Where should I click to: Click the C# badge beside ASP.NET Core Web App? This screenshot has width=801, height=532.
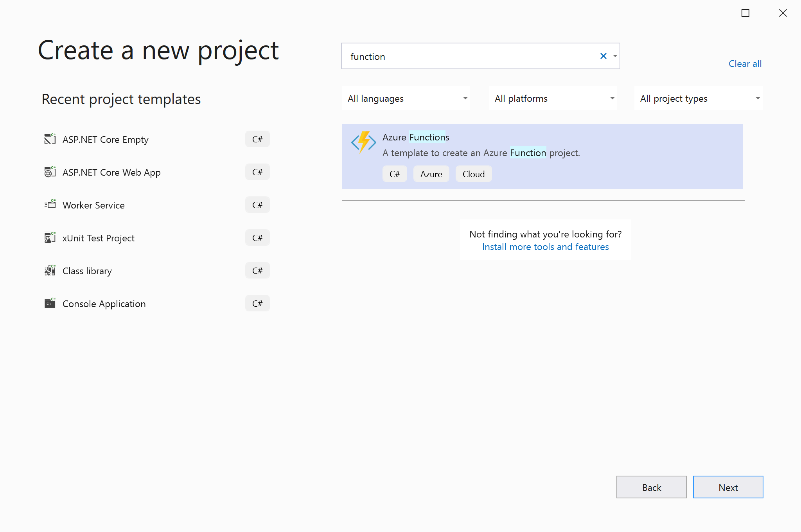[257, 172]
